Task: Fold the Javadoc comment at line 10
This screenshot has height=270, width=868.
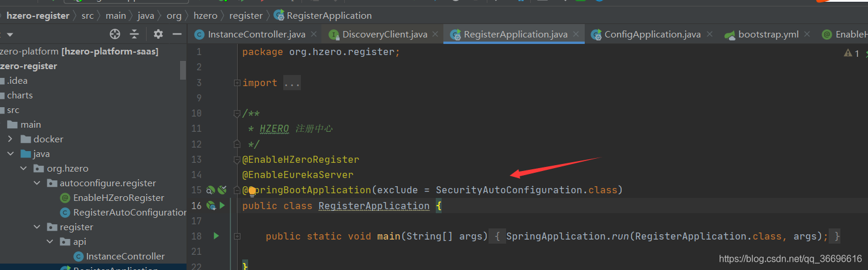Action: (237, 113)
